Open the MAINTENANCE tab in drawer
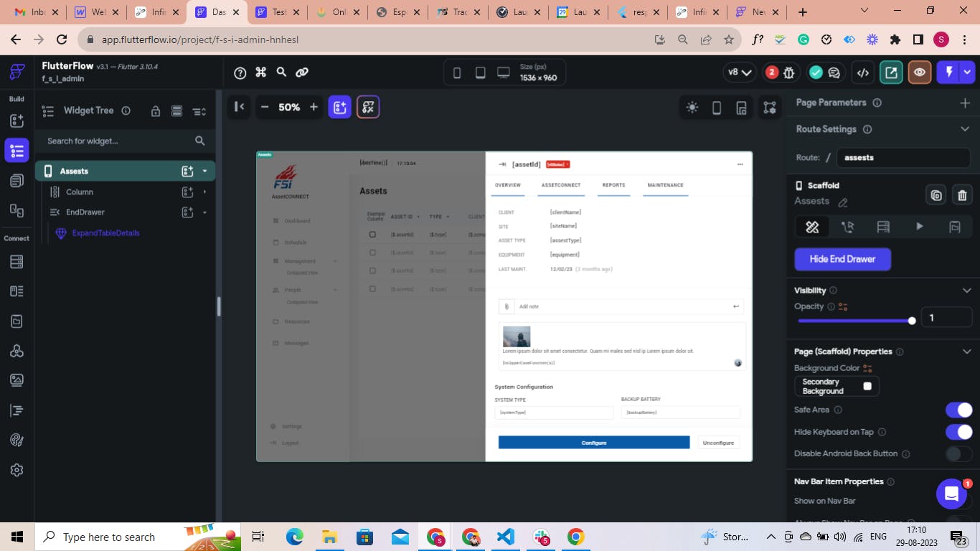The width and height of the screenshot is (980, 551). [665, 185]
